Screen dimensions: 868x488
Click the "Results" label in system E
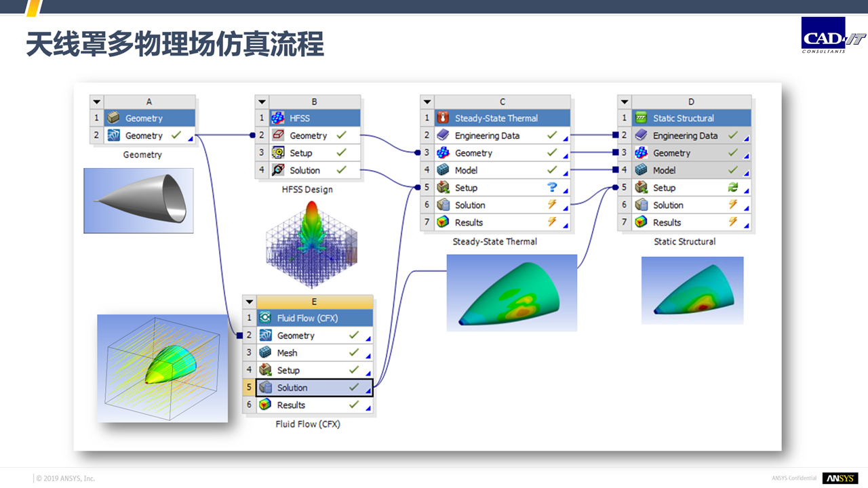(x=292, y=405)
